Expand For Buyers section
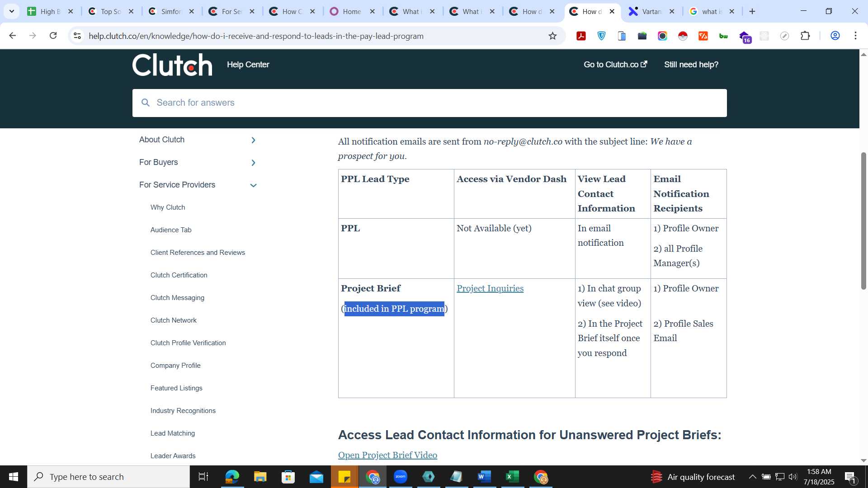Screen dimensions: 868x488 [x=253, y=163]
